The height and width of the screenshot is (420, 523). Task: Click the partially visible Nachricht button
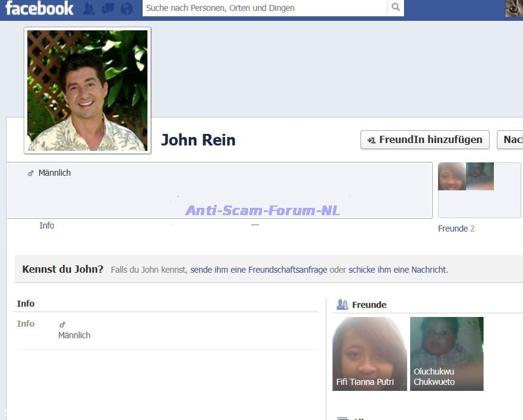tap(510, 140)
